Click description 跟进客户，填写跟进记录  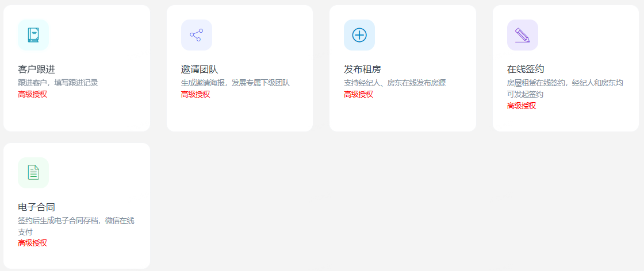[x=58, y=83]
